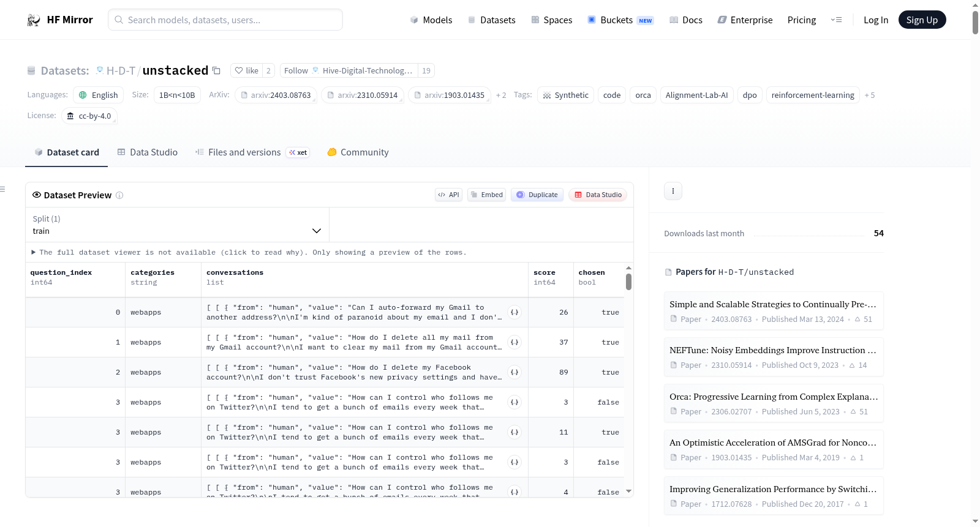
Task: Open the Community tab
Action: pos(358,152)
